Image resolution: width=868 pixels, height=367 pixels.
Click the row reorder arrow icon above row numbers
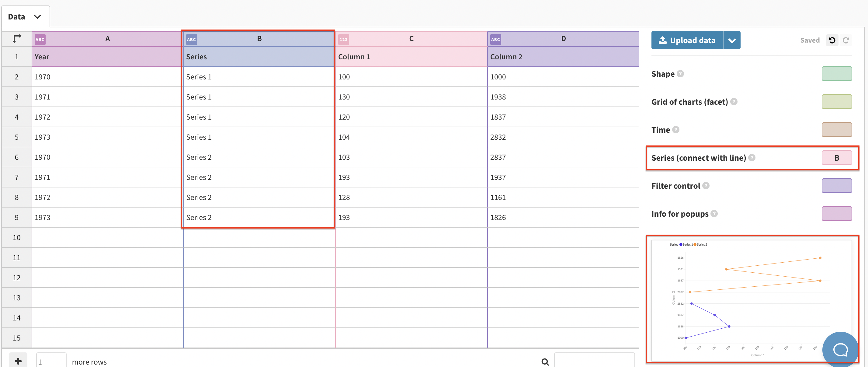[16, 38]
